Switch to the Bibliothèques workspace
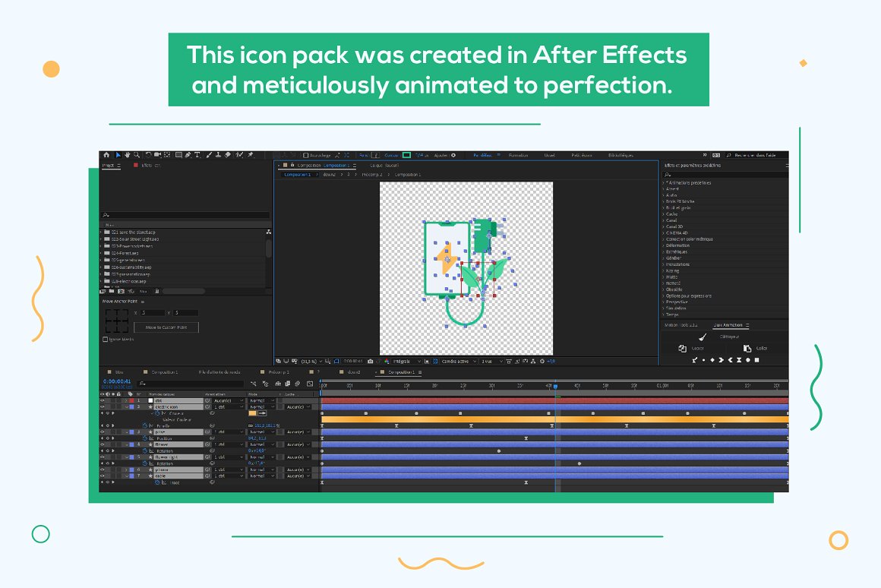This screenshot has height=588, width=881. click(620, 155)
